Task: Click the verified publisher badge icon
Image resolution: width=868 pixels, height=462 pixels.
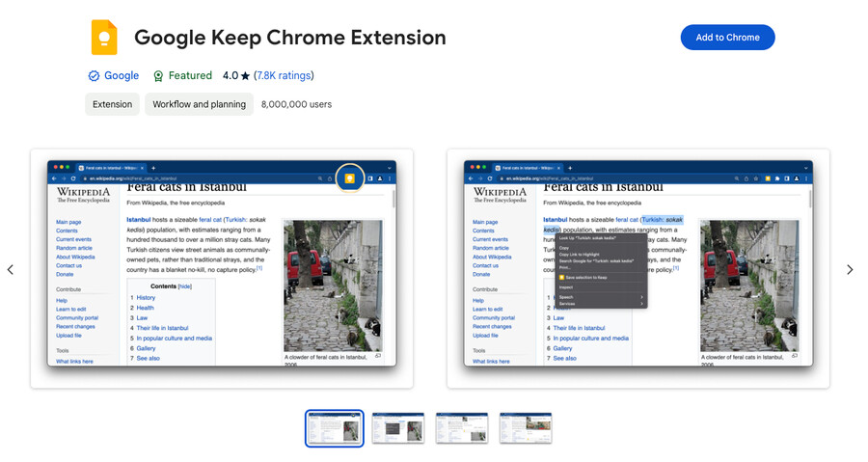Action: pyautogui.click(x=94, y=76)
